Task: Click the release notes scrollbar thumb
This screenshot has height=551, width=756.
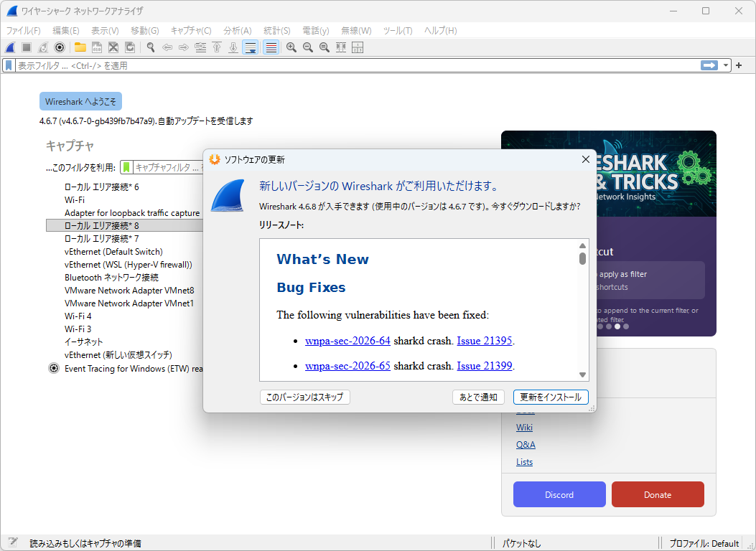Action: click(x=582, y=259)
